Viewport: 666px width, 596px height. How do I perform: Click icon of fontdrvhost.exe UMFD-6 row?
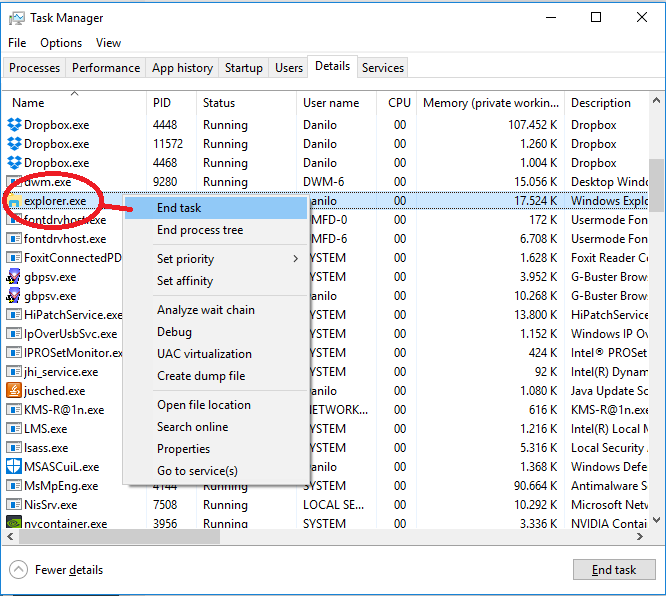pos(14,239)
